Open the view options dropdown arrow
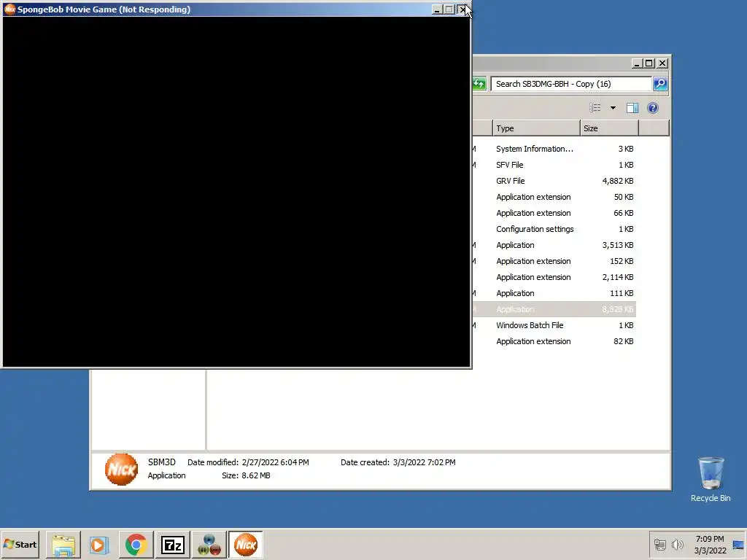This screenshot has height=560, width=747. click(x=613, y=108)
